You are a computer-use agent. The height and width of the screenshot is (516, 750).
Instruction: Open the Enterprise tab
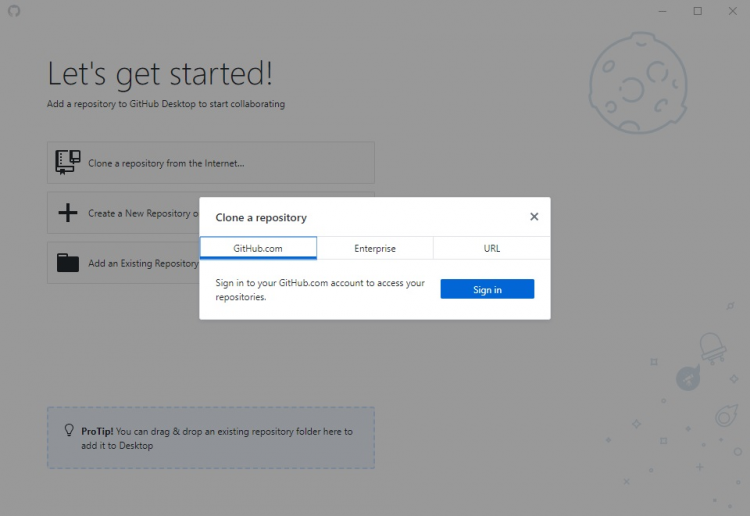375,248
